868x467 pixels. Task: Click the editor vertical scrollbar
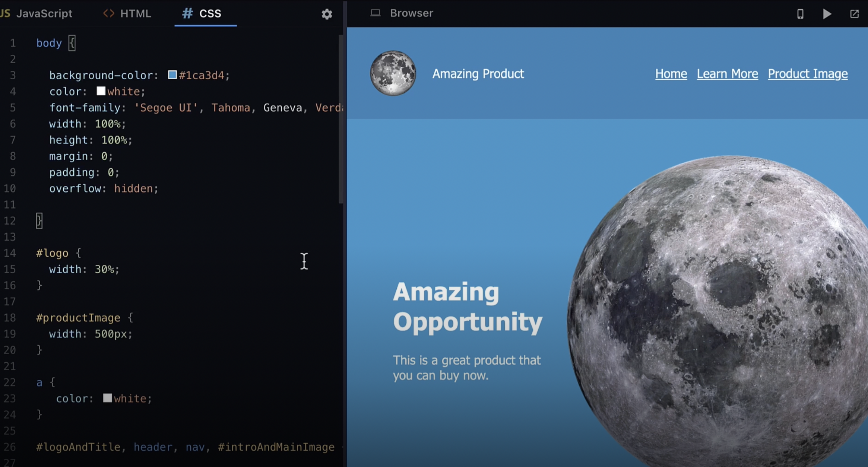coord(340,119)
